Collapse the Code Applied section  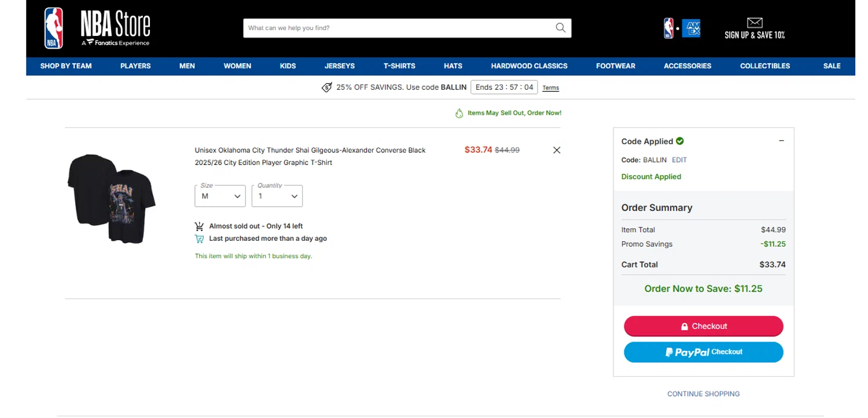[781, 141]
